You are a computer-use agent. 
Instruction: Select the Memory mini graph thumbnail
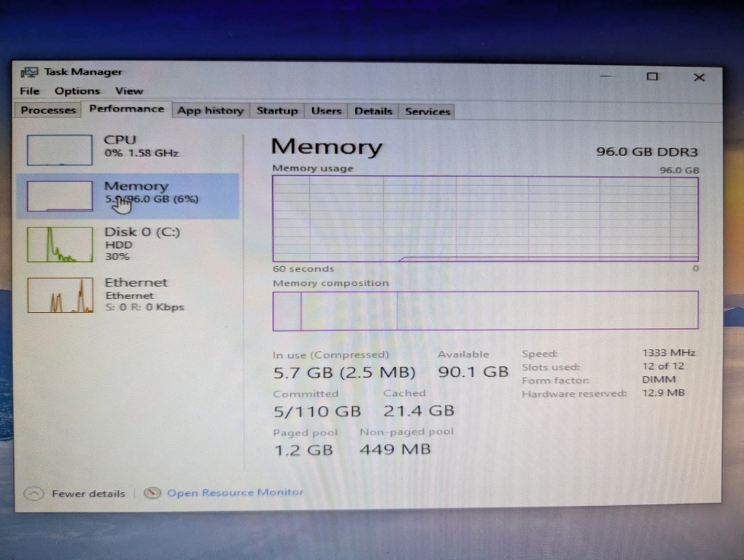click(60, 196)
